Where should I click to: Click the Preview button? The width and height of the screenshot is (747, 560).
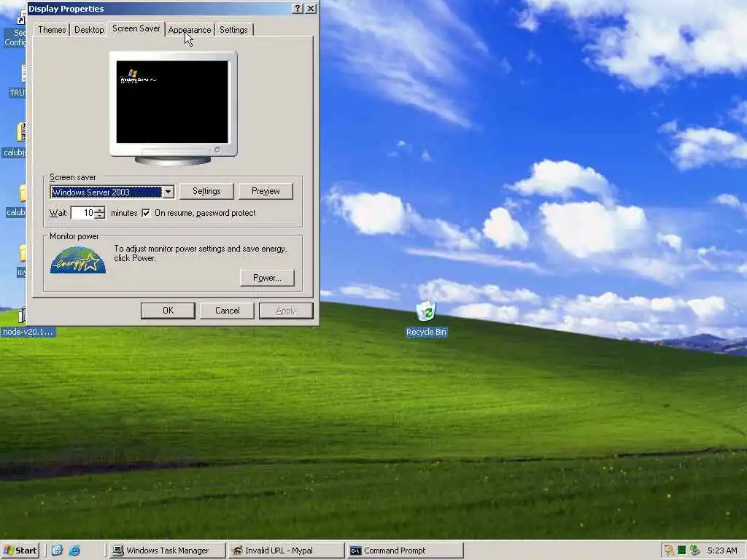point(266,191)
